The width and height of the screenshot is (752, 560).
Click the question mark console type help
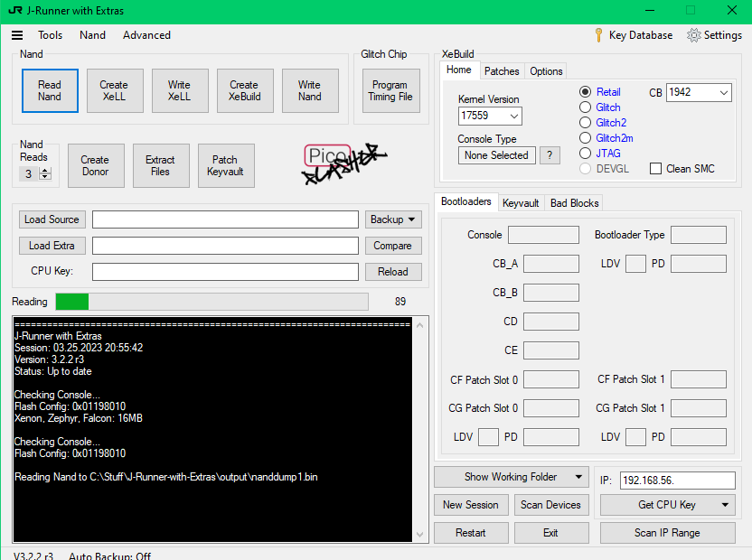click(550, 155)
